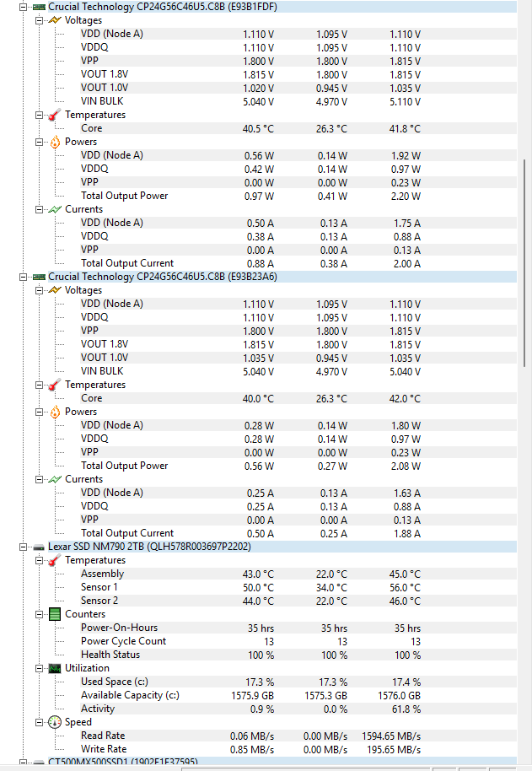Collapse Voltages under Crucial E93B23A6
532x771 pixels.
[x=39, y=290]
